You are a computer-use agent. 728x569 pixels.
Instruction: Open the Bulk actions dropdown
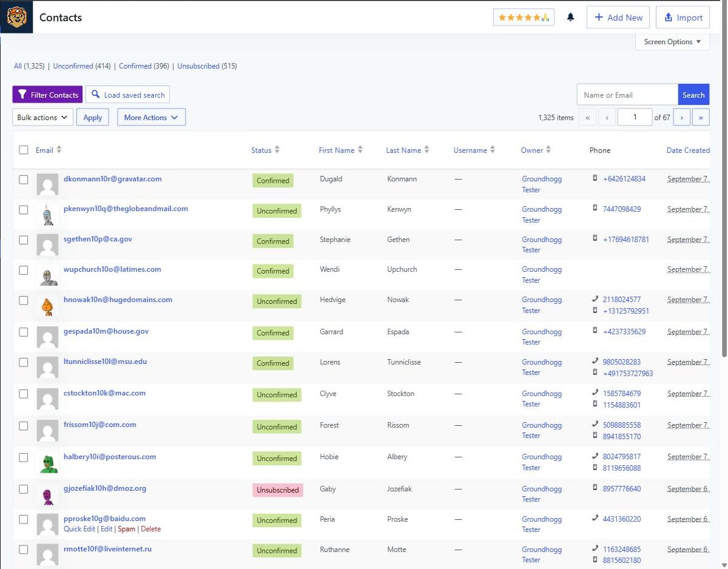[x=42, y=118]
